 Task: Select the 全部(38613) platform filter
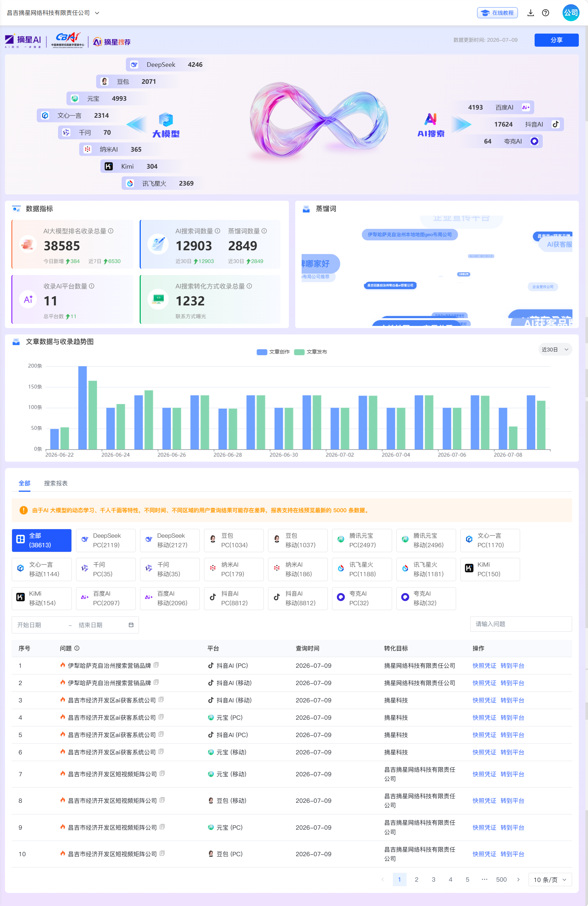[41, 540]
